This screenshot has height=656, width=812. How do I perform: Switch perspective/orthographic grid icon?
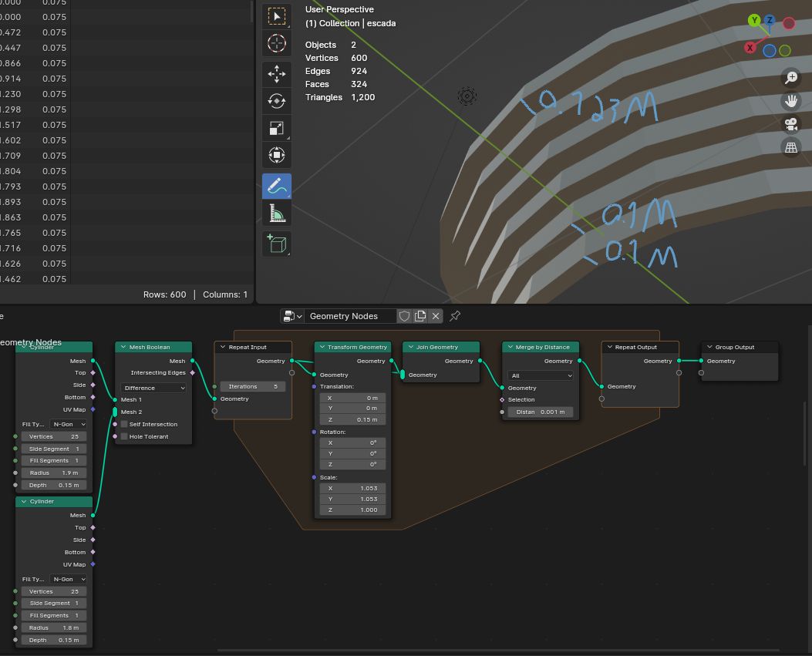[790, 147]
